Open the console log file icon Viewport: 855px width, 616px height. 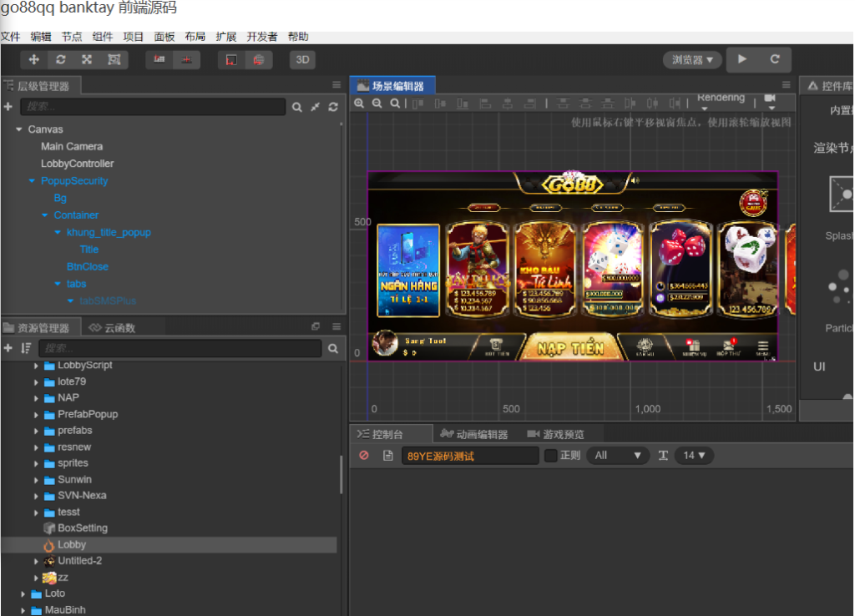pyautogui.click(x=387, y=455)
